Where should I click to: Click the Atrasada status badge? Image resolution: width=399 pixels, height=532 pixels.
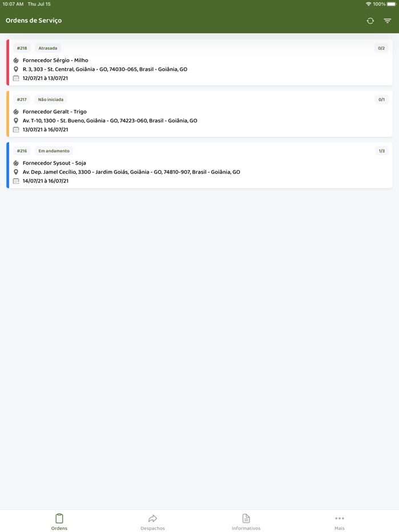[x=48, y=48]
